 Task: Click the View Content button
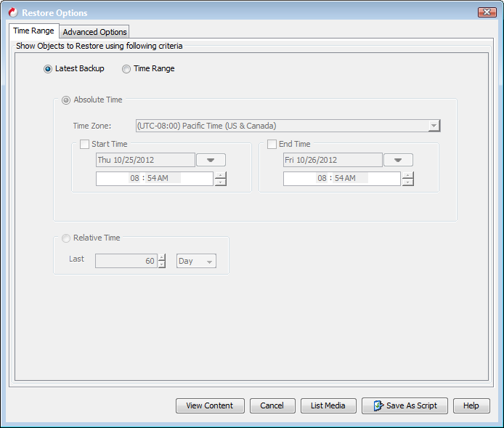tap(209, 405)
